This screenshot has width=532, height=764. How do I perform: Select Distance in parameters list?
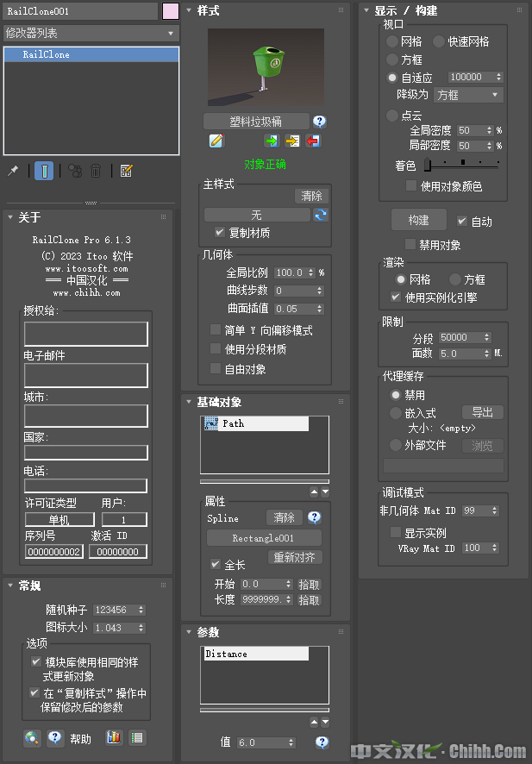(256, 654)
